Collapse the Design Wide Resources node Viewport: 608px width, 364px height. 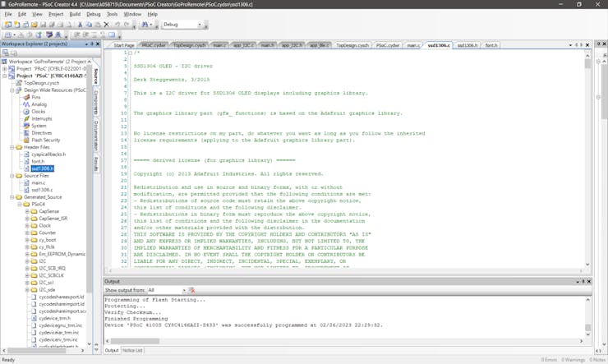pos(12,90)
